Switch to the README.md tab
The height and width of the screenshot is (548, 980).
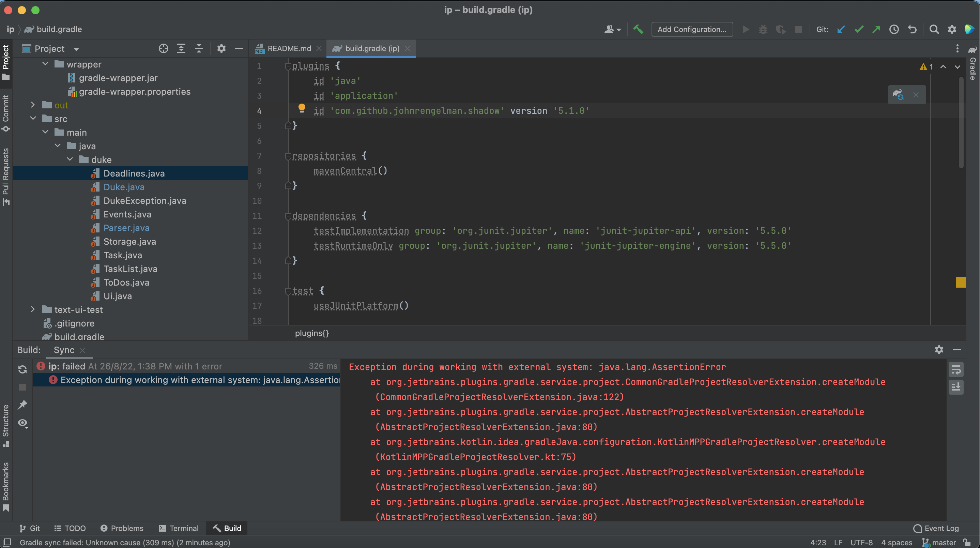coord(289,48)
